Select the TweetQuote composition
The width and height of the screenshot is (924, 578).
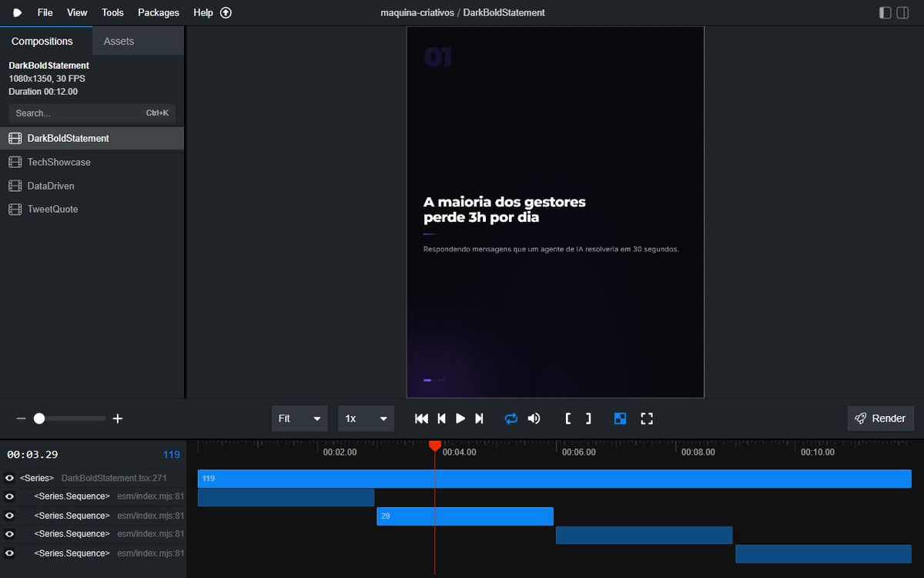(92, 209)
